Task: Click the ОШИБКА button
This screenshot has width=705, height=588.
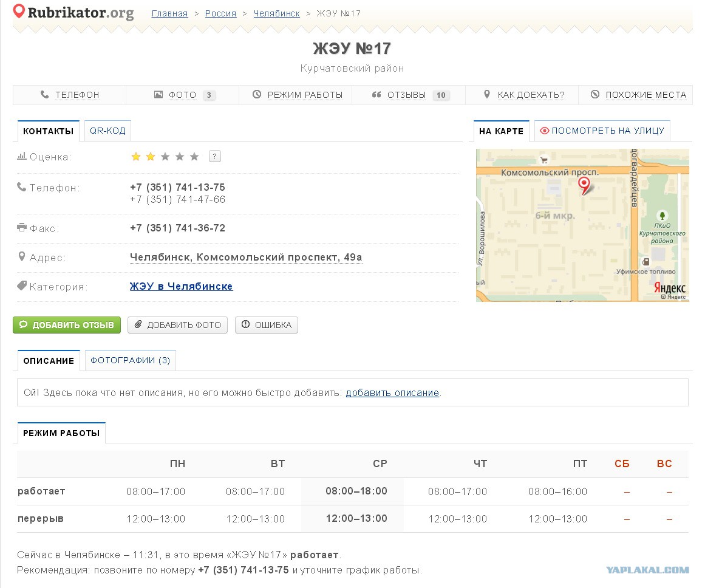Action: pos(267,325)
